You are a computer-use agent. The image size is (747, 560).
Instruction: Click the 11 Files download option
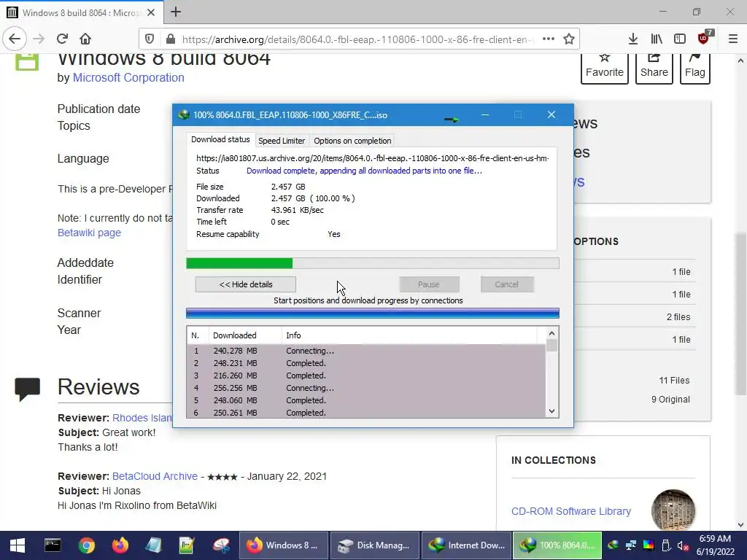point(674,381)
